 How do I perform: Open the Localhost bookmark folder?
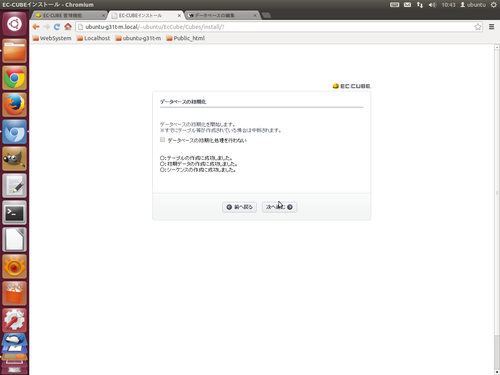[93, 38]
